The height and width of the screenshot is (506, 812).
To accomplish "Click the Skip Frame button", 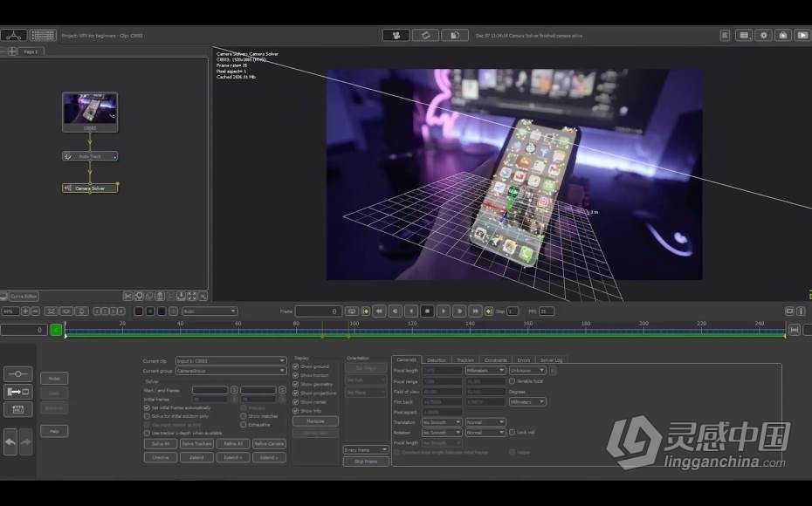I will click(366, 461).
